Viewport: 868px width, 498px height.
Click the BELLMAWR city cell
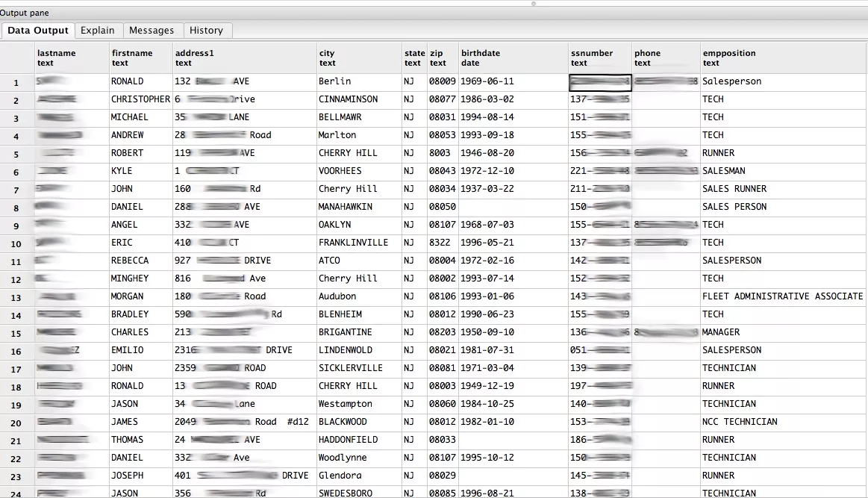[359, 117]
